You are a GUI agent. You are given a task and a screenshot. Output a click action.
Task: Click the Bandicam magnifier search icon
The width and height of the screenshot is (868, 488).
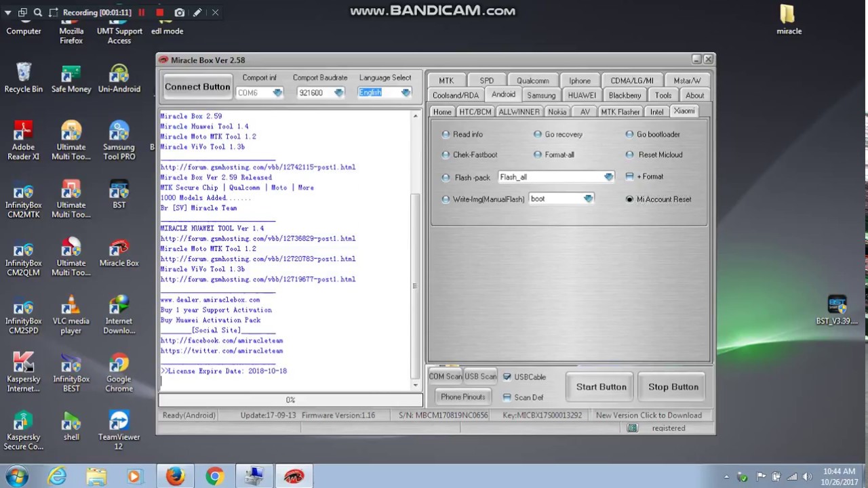[x=37, y=12]
